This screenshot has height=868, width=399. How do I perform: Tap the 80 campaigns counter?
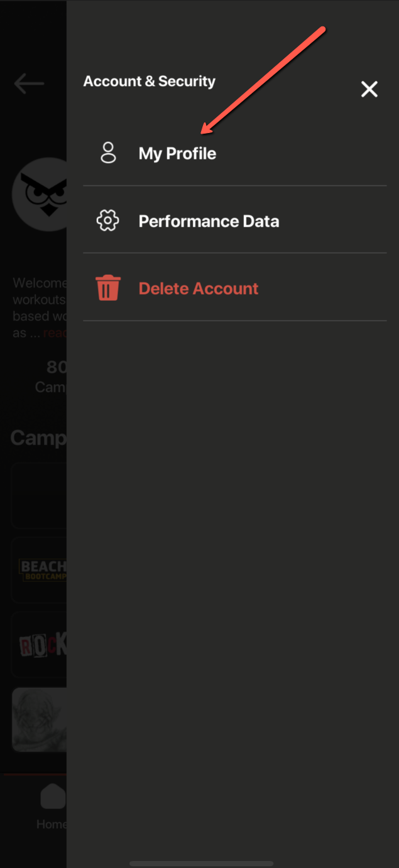coord(51,377)
